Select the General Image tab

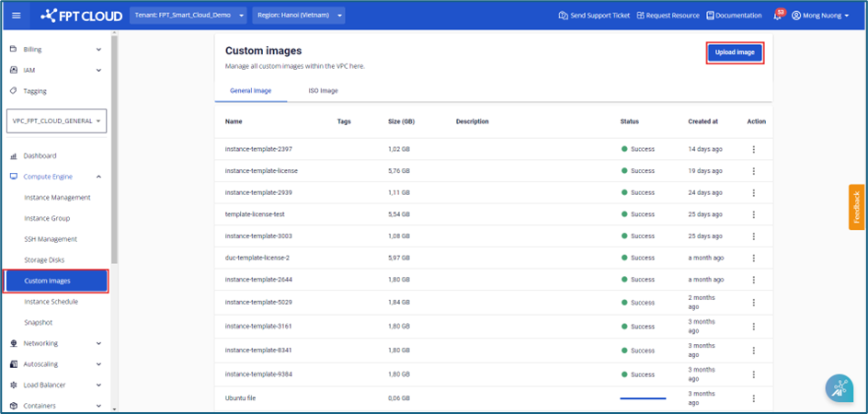pos(250,91)
